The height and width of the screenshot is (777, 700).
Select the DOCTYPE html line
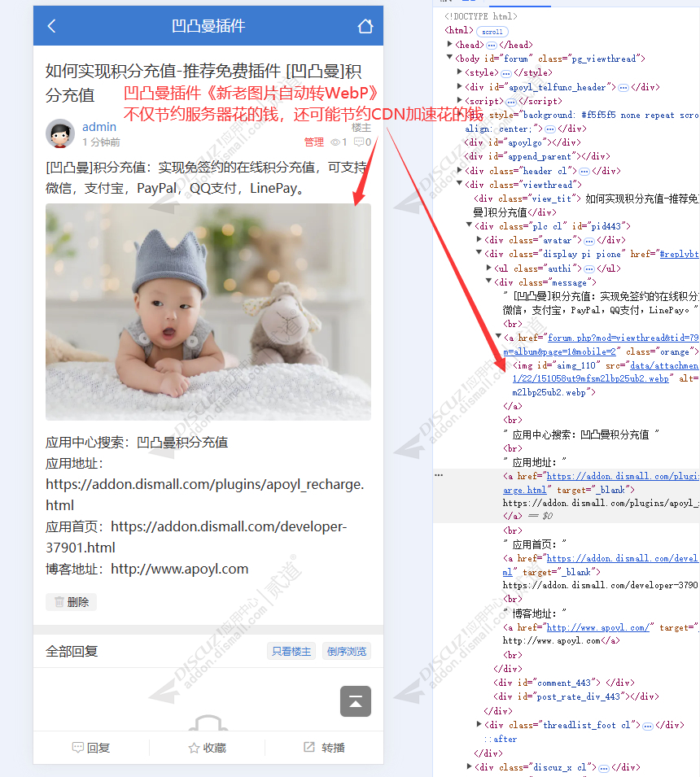(481, 16)
